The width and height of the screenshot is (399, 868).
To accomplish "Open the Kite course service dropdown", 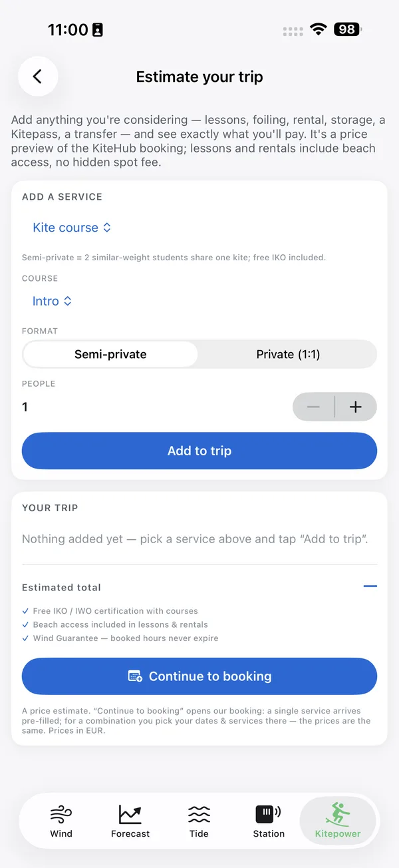I will [x=72, y=228].
